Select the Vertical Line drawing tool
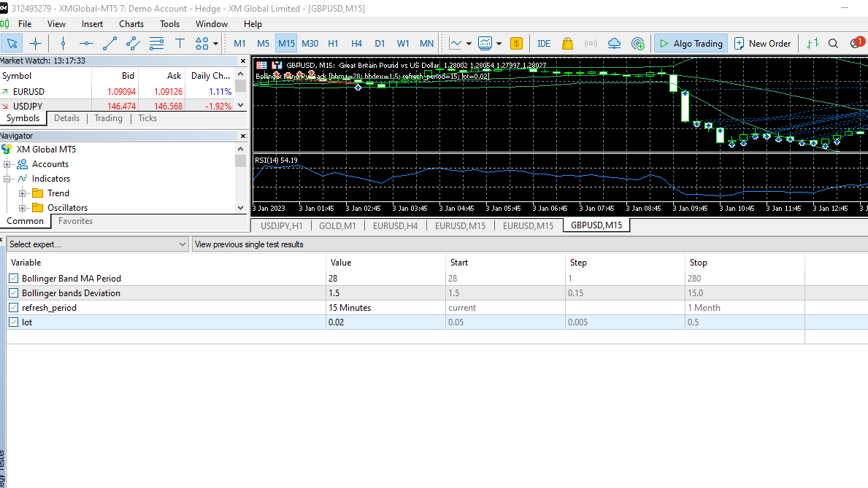Viewport: 868px width, 488px height. (x=63, y=43)
